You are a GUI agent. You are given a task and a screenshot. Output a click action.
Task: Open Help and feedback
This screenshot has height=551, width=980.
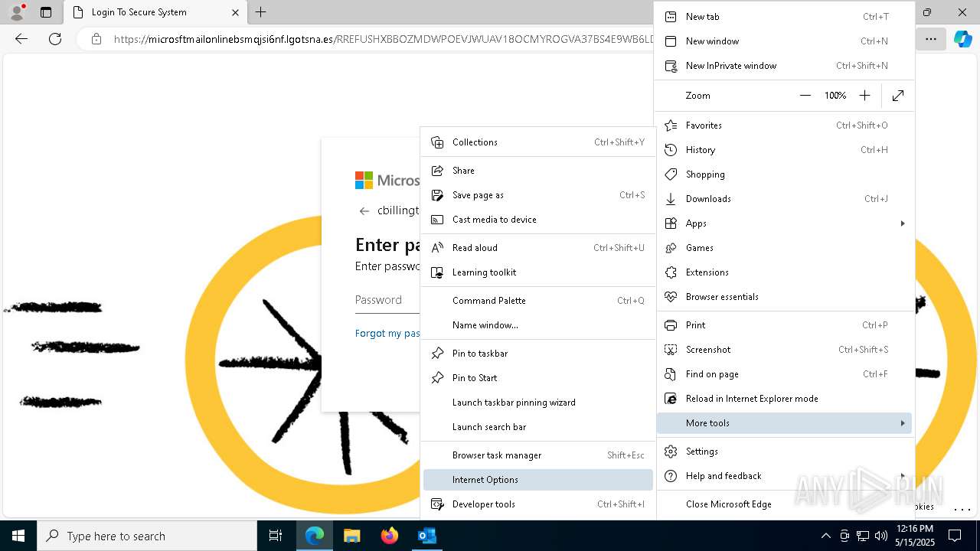point(784,476)
